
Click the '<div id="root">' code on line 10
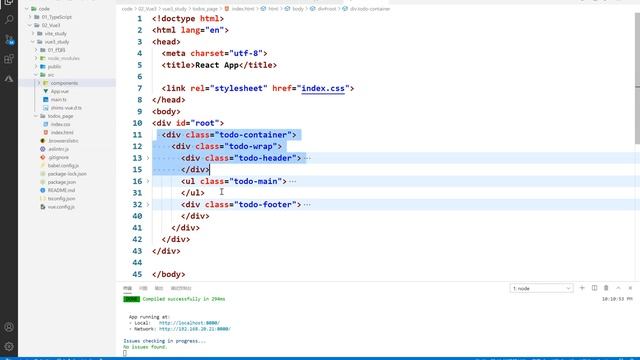click(x=188, y=123)
